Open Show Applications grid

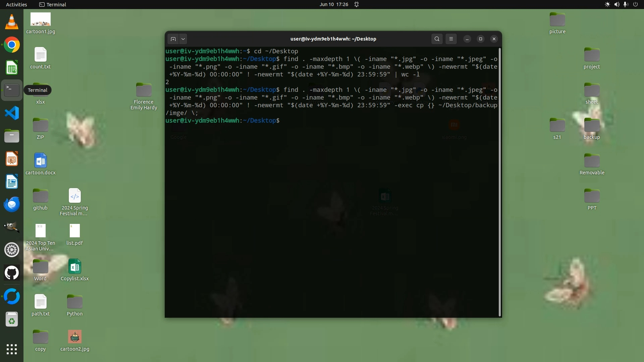[x=12, y=349]
